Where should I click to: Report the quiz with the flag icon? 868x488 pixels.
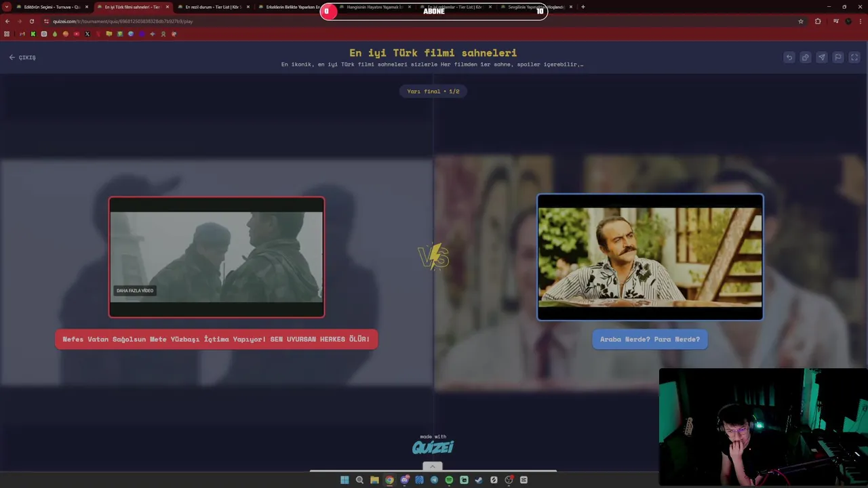click(x=838, y=58)
